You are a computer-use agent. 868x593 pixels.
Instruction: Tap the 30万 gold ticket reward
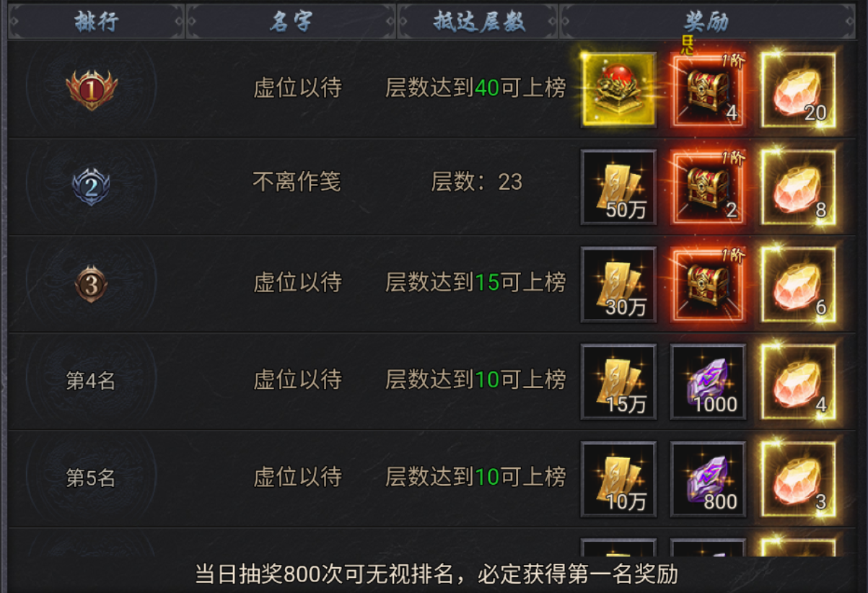coord(619,284)
